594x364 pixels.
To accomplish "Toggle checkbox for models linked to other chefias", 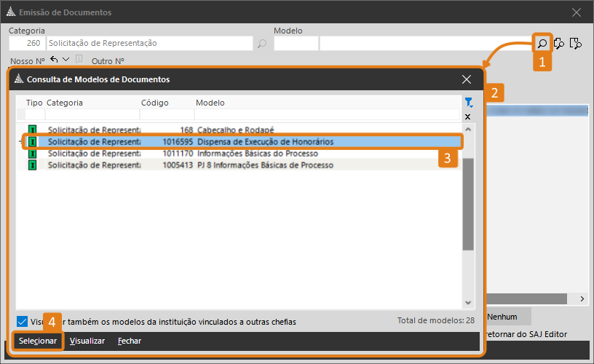I will pos(22,321).
